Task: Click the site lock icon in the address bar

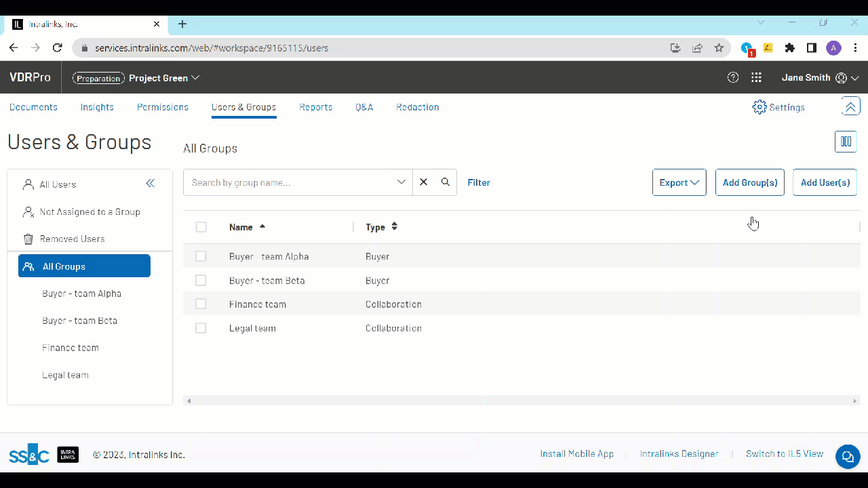Action: (85, 48)
